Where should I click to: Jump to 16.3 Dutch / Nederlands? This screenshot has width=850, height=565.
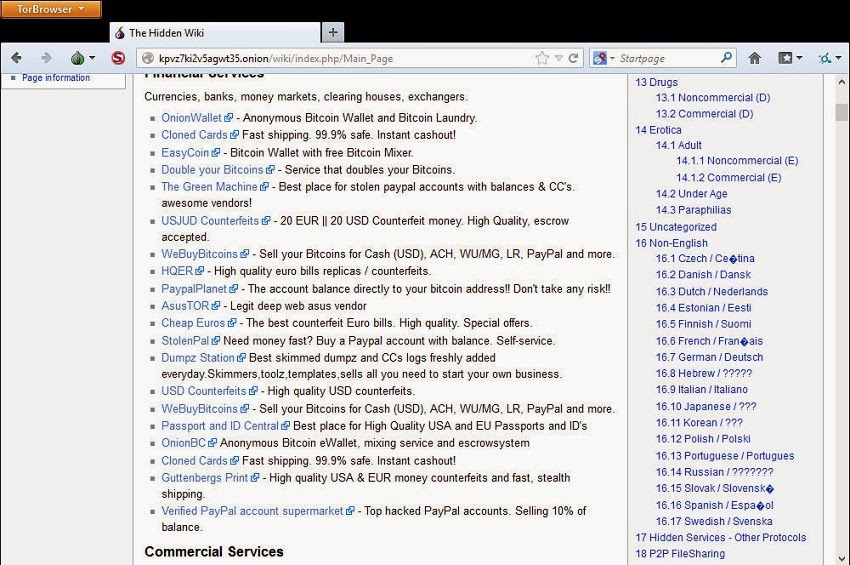712,291
